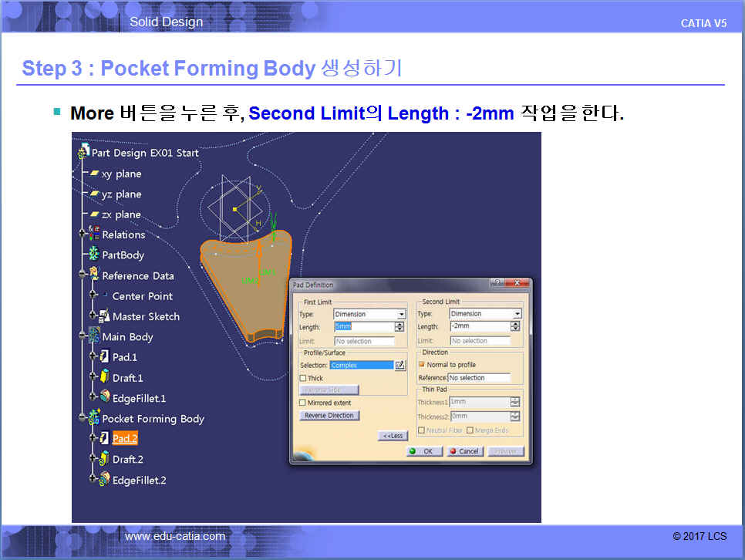Select the Master Sketch icon
Image resolution: width=745 pixels, height=560 pixels.
[x=103, y=316]
